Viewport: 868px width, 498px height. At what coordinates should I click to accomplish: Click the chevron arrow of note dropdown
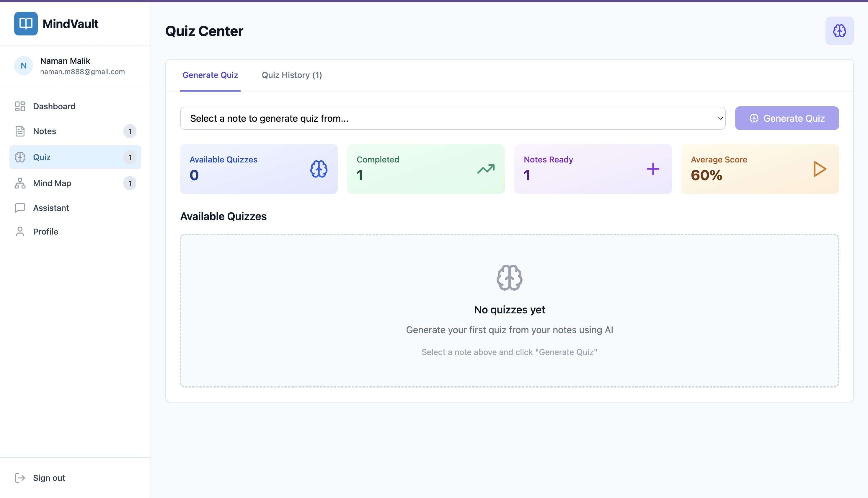720,118
